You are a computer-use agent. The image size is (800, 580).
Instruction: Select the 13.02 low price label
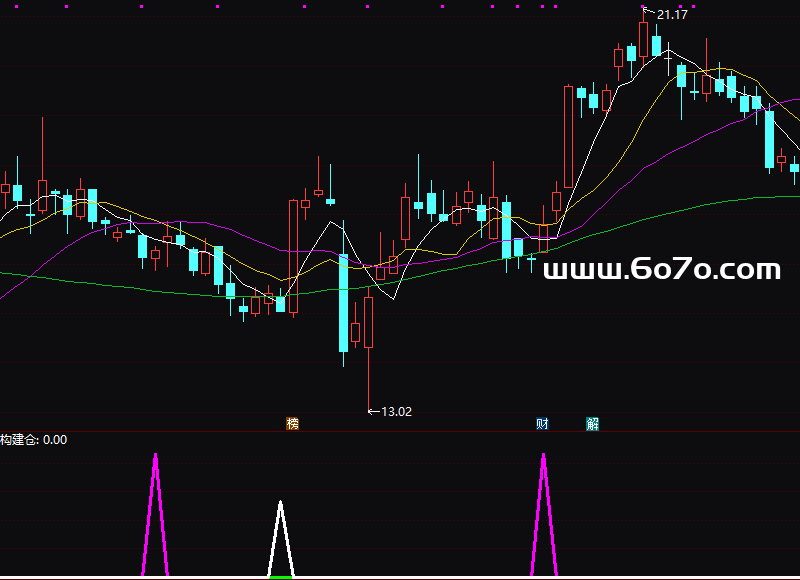[396, 412]
